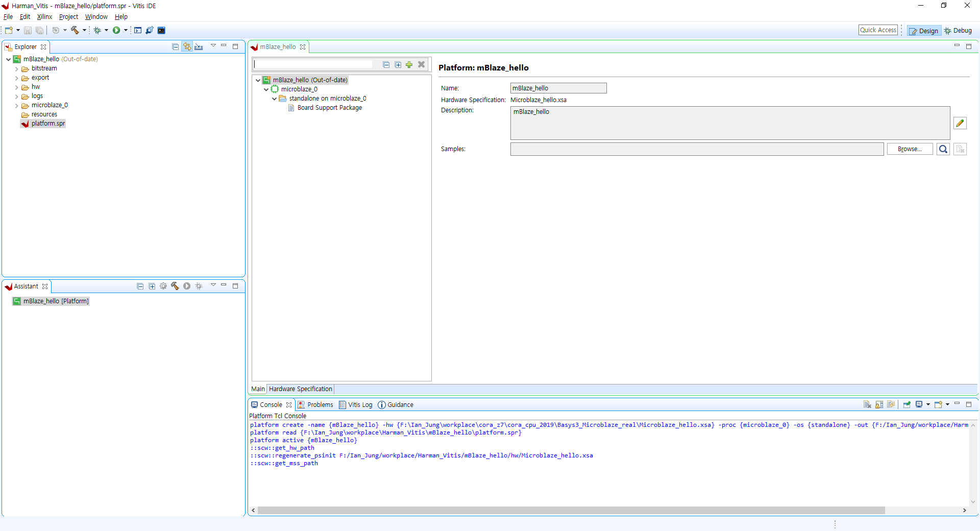Click the Samples search magnifier icon
Image resolution: width=980 pixels, height=531 pixels.
click(x=943, y=149)
